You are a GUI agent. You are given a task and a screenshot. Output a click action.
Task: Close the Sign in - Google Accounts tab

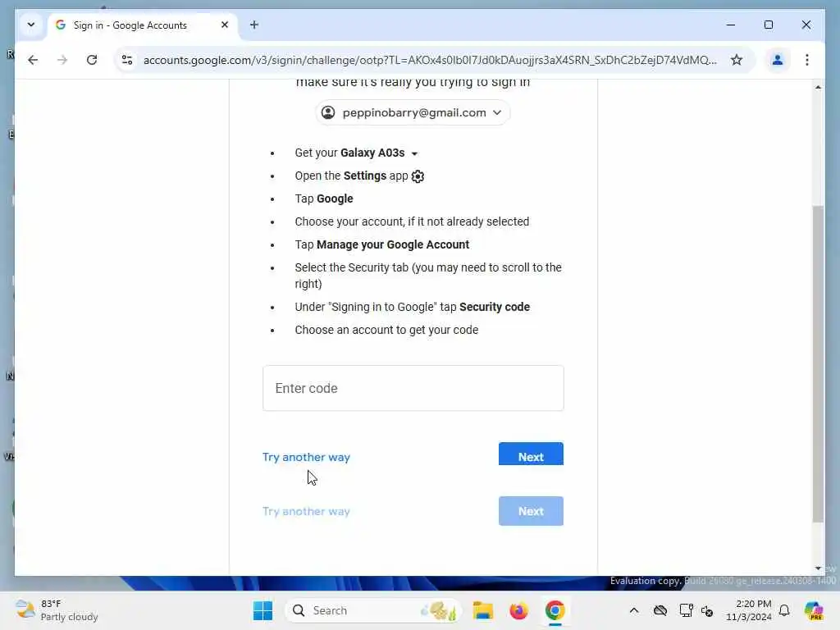[225, 25]
